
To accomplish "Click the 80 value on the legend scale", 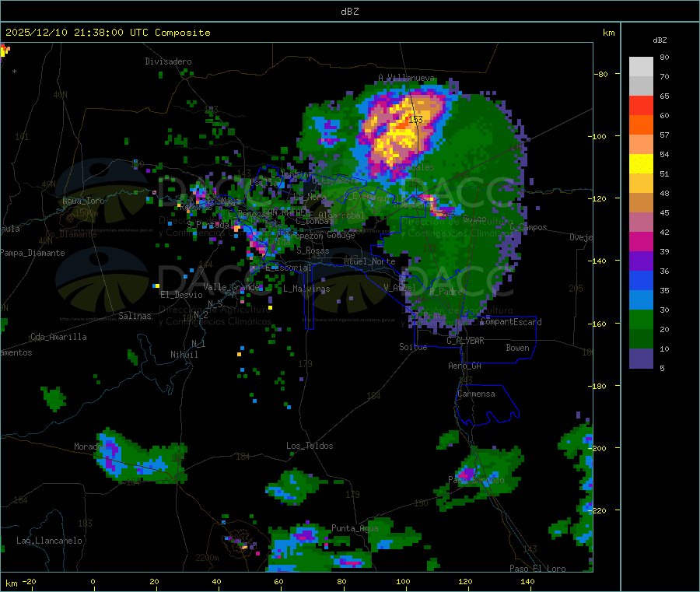I will pos(664,57).
